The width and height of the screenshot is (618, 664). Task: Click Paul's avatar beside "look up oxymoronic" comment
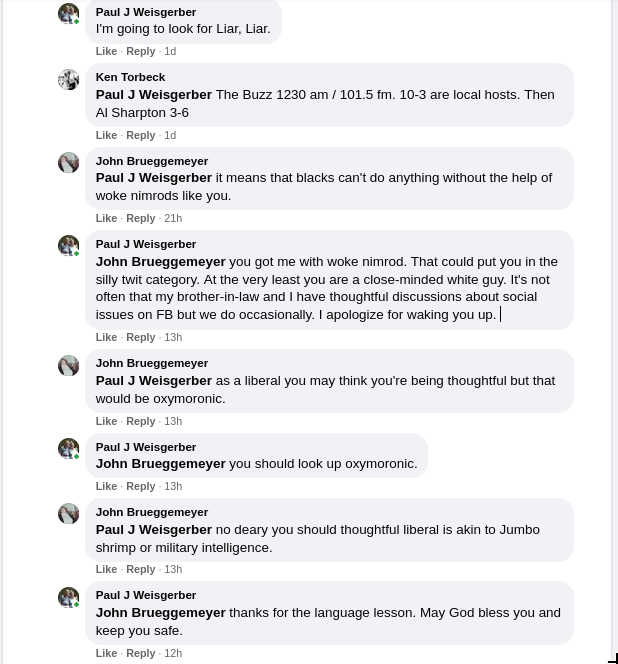tap(68, 448)
